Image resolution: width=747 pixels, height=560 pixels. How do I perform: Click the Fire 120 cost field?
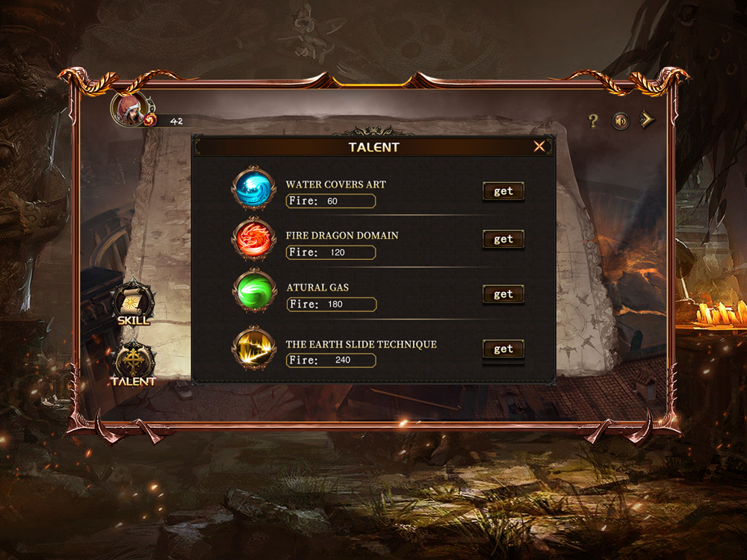click(331, 252)
